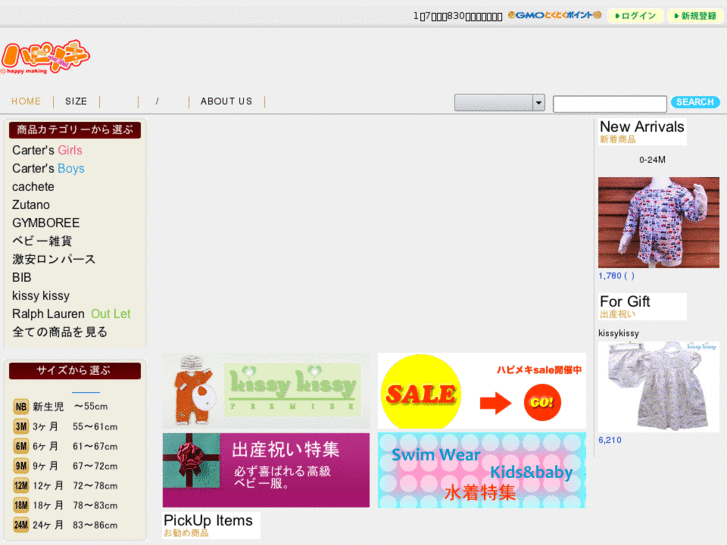Click the 商品カテゴリーから選ぶ header
The height and width of the screenshot is (545, 727).
pyautogui.click(x=75, y=130)
